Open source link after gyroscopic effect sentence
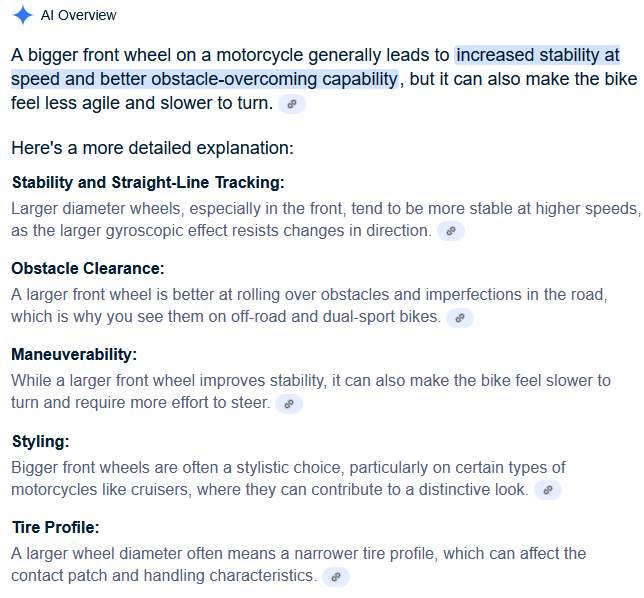 point(451,231)
